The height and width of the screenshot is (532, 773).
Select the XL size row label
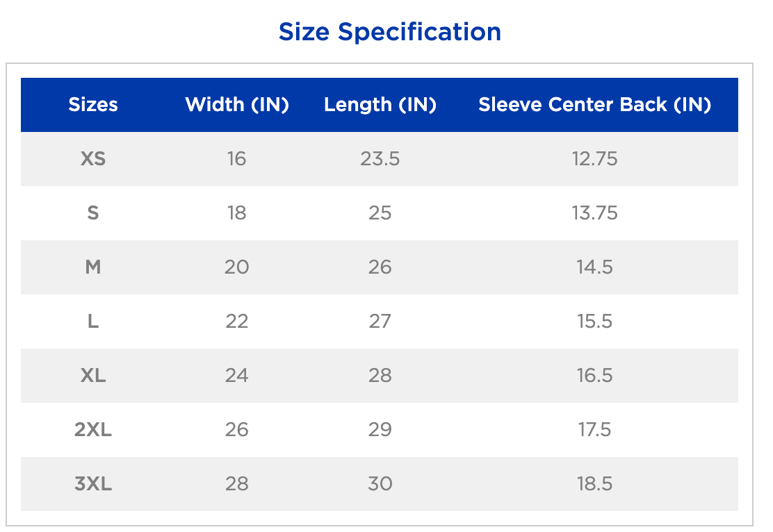(x=93, y=376)
